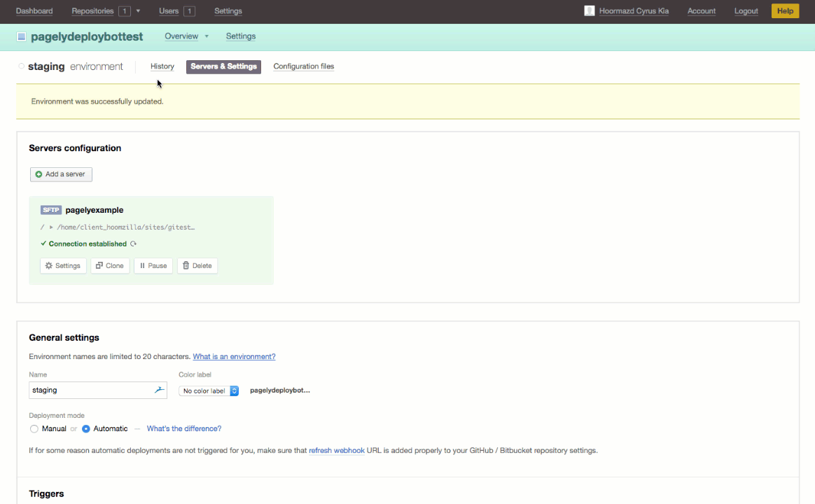The height and width of the screenshot is (504, 815).
Task: Click the repository square icon beside pagelydeploybottest
Action: coord(21,37)
